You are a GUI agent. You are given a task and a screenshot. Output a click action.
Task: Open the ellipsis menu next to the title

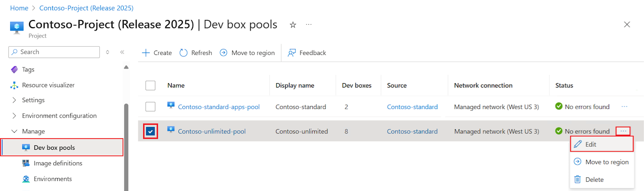(309, 24)
